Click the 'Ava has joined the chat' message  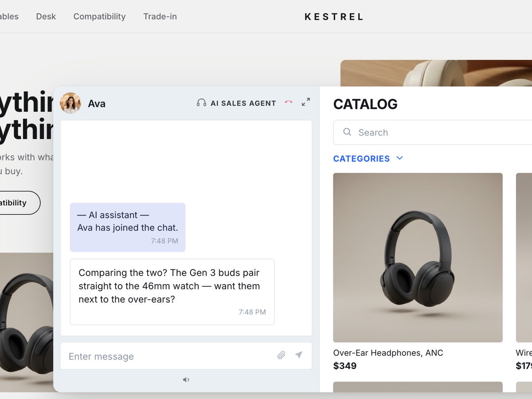click(x=128, y=227)
